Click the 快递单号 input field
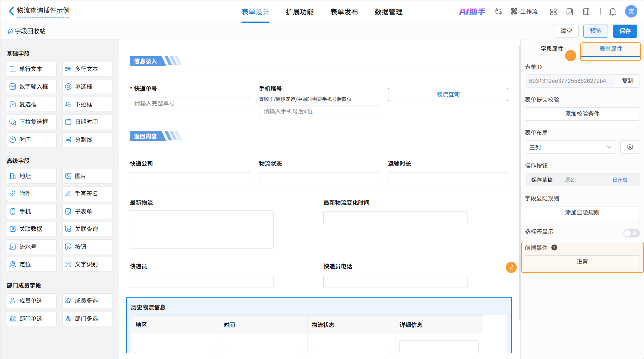The width and height of the screenshot is (644, 359). coord(190,103)
